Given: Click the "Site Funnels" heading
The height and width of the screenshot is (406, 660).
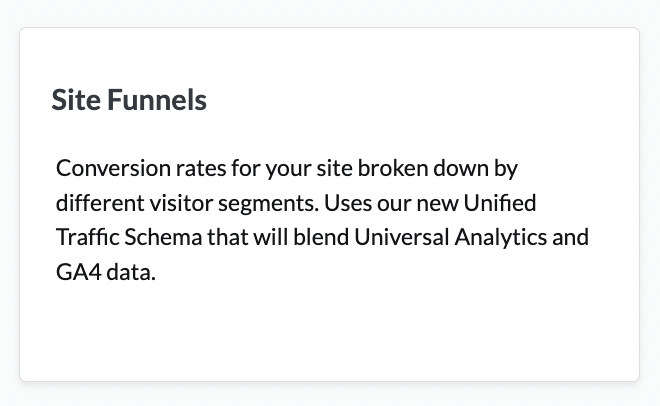Looking at the screenshot, I should point(129,100).
